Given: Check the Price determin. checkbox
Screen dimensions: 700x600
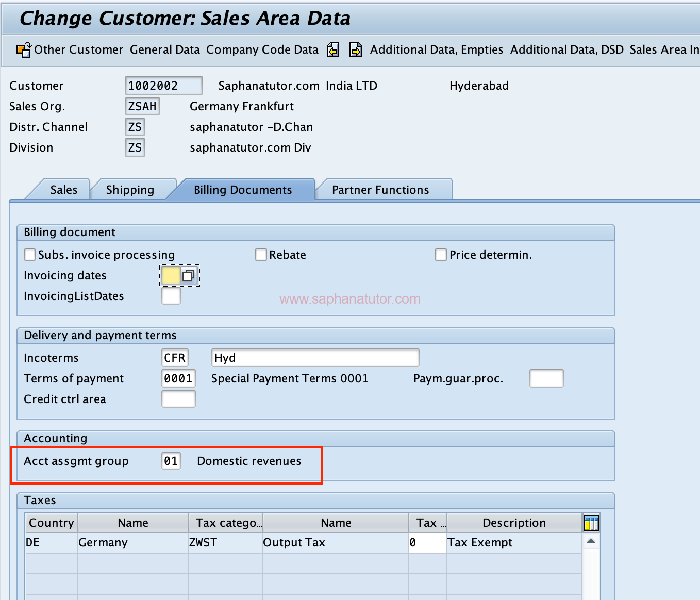Looking at the screenshot, I should 441,255.
